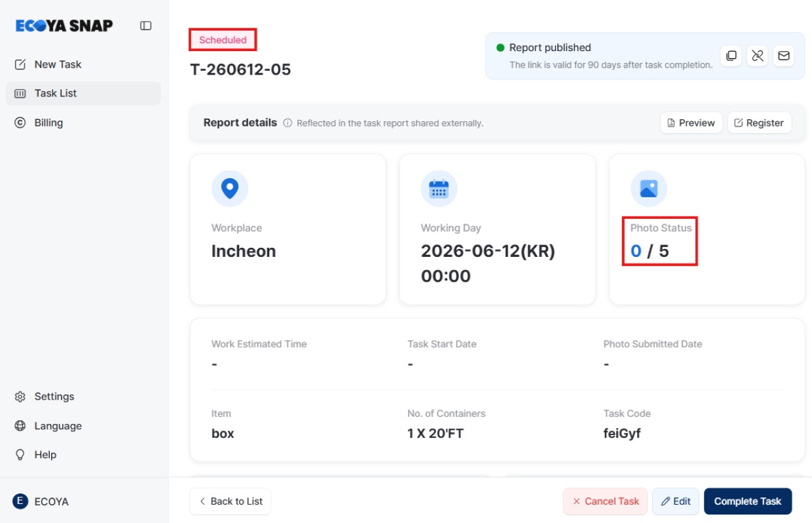
Task: Click the 90 days link validity note
Action: tap(611, 65)
